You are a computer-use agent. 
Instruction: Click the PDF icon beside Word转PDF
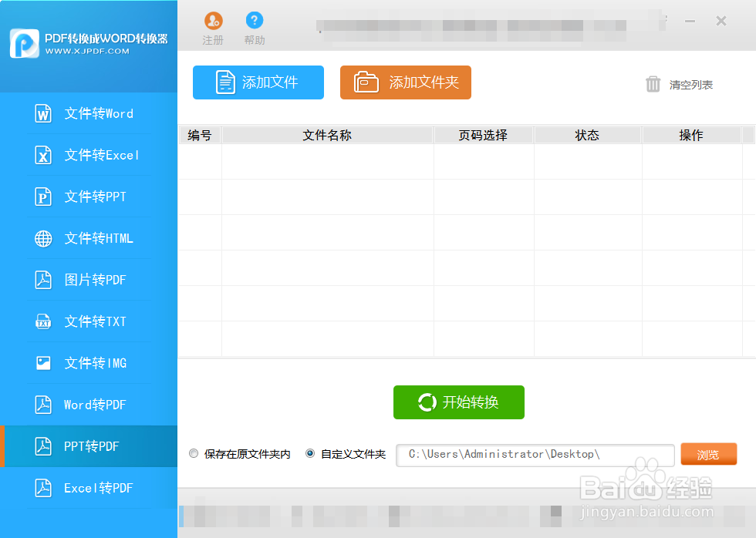click(x=43, y=405)
